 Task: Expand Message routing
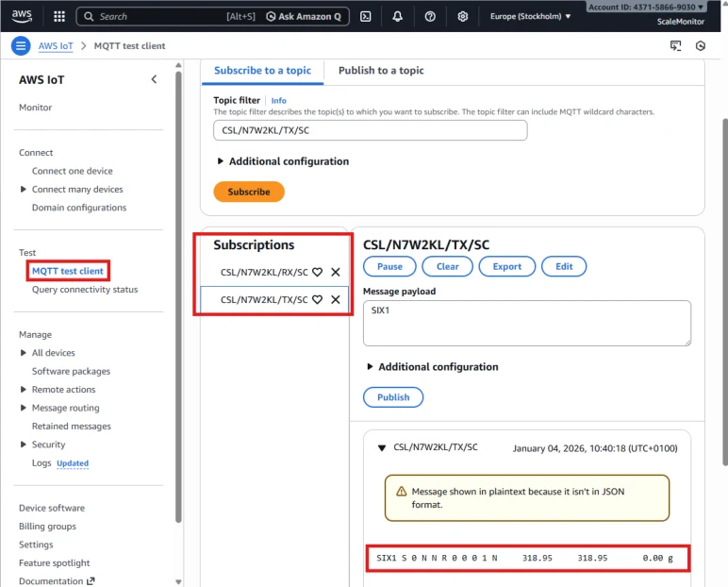coord(23,408)
